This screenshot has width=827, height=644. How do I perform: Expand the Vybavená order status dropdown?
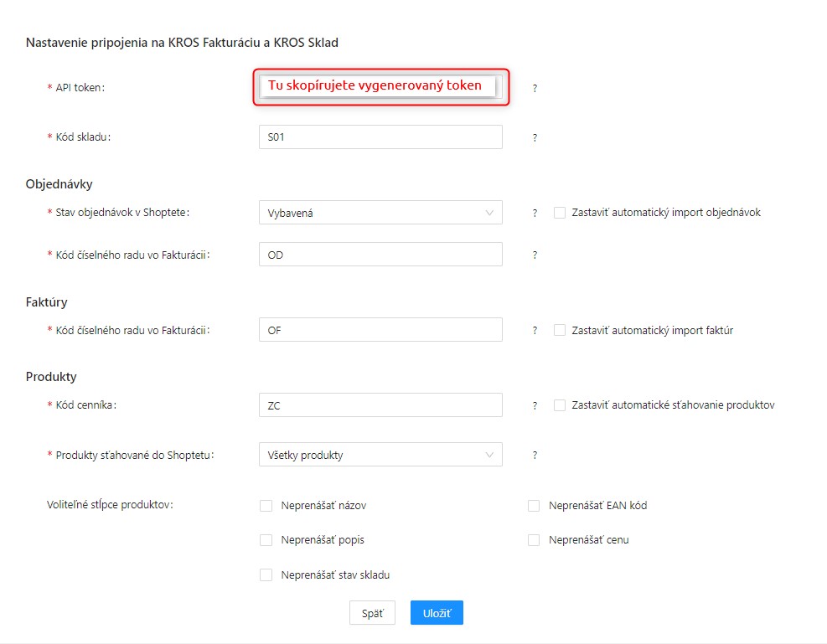(380, 213)
